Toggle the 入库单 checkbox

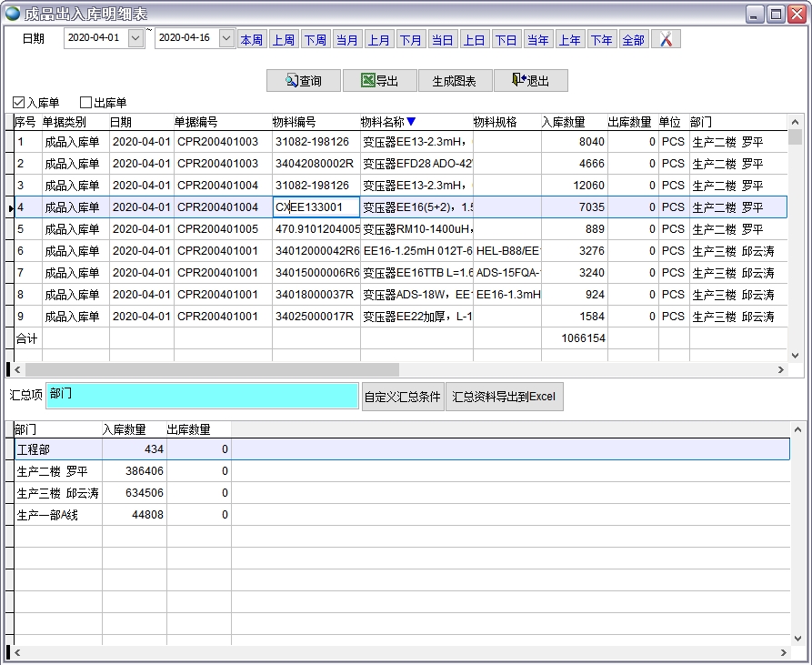click(x=19, y=103)
